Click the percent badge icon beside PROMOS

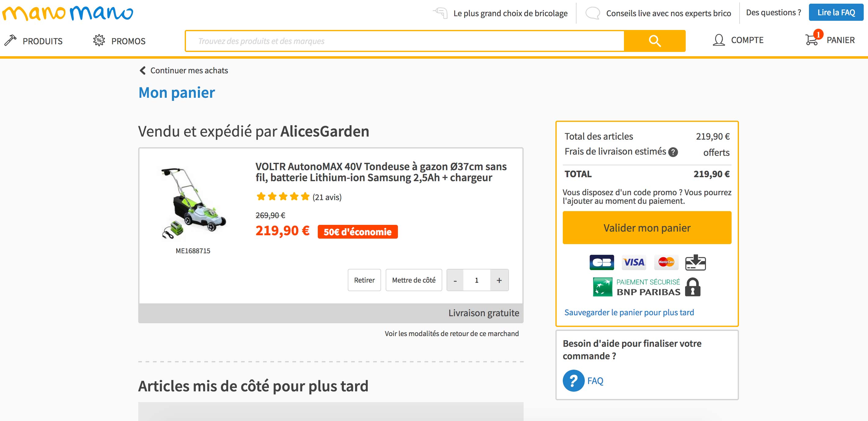point(99,40)
